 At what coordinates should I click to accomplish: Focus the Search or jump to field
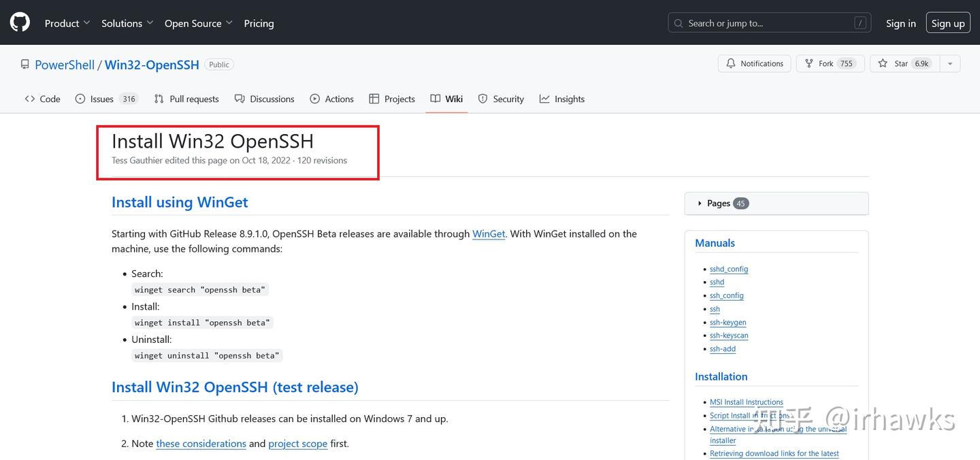tap(770, 23)
